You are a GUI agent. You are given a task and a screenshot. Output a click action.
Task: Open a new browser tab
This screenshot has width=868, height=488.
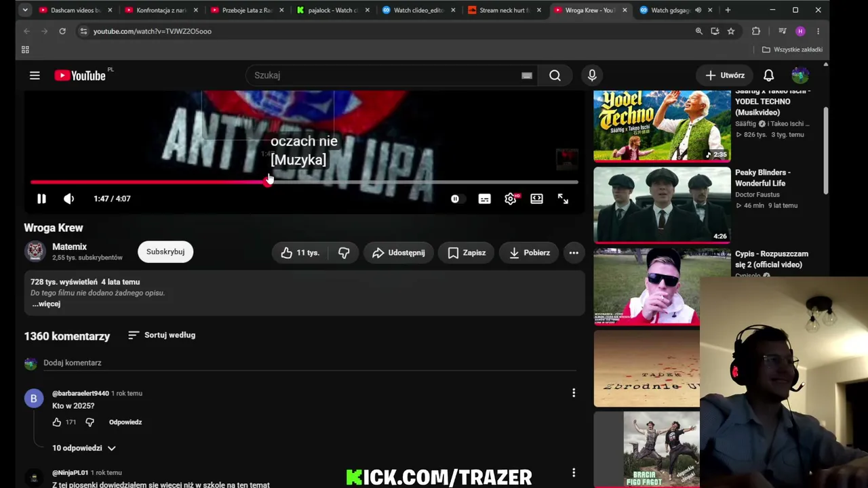click(728, 10)
